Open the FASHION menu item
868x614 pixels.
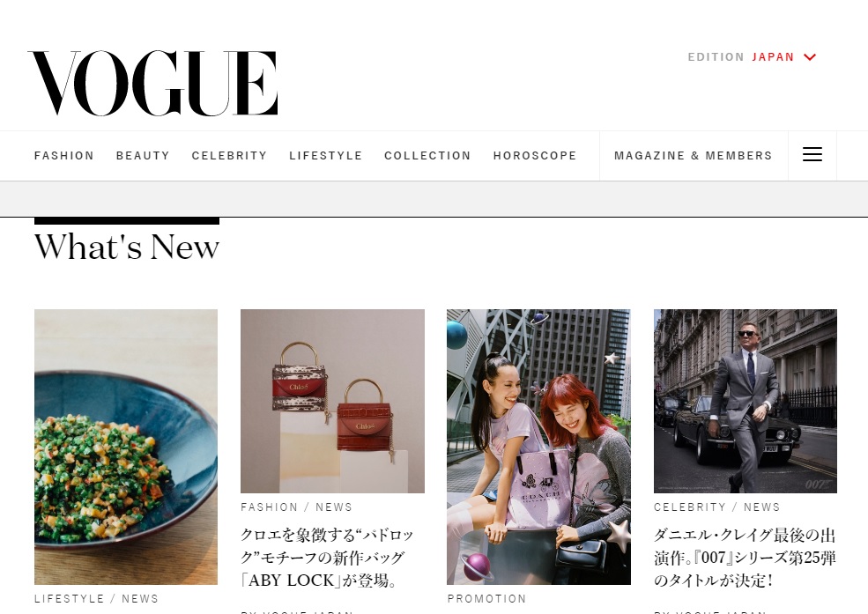click(x=64, y=156)
